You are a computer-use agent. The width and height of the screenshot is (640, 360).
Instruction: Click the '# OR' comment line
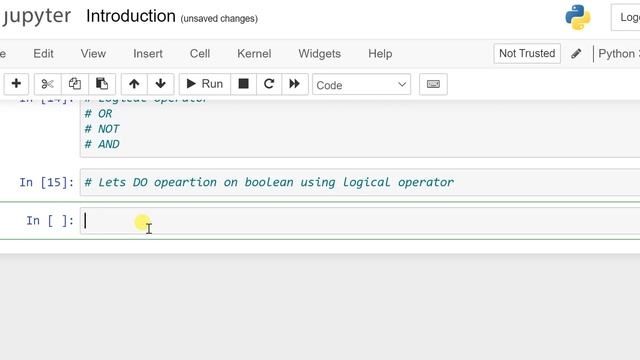click(x=98, y=113)
